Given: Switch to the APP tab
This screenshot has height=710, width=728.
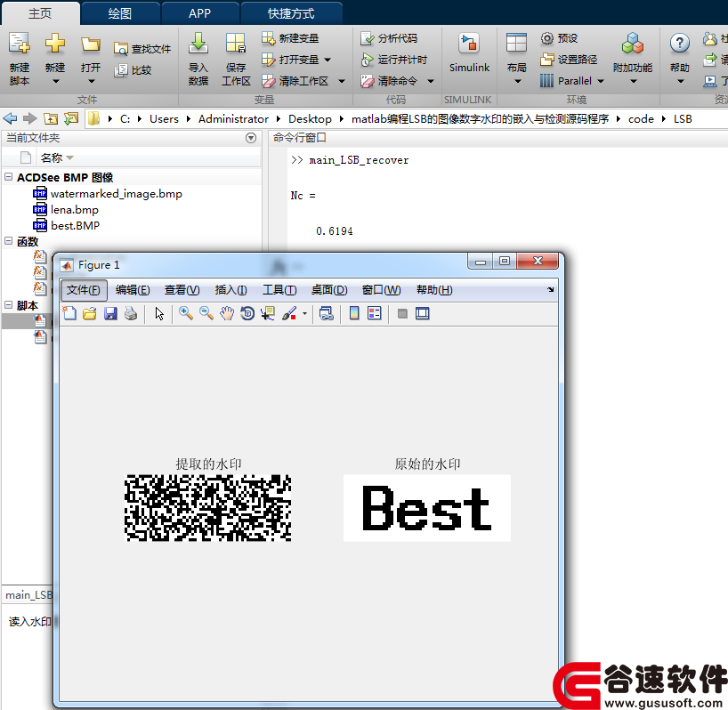Looking at the screenshot, I should 199,13.
